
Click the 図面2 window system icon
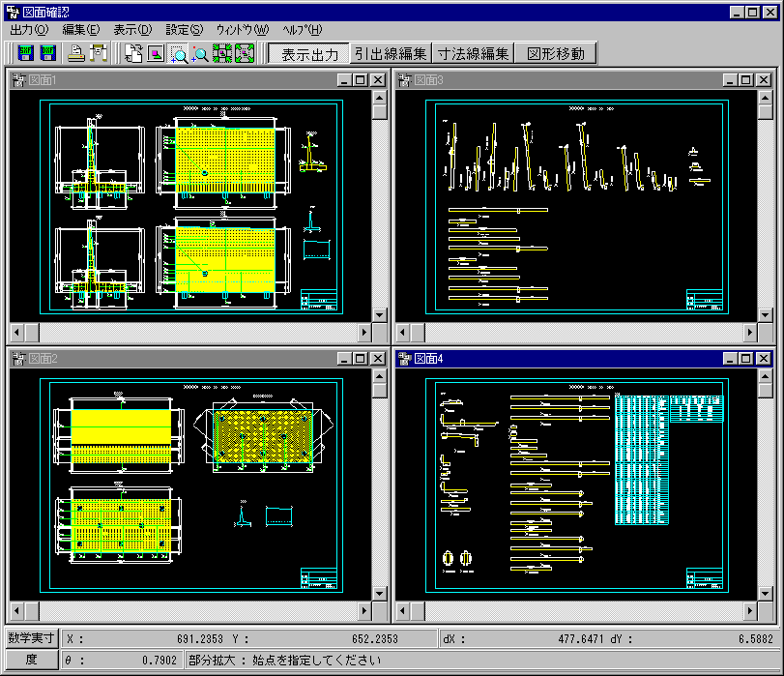pyautogui.click(x=18, y=359)
